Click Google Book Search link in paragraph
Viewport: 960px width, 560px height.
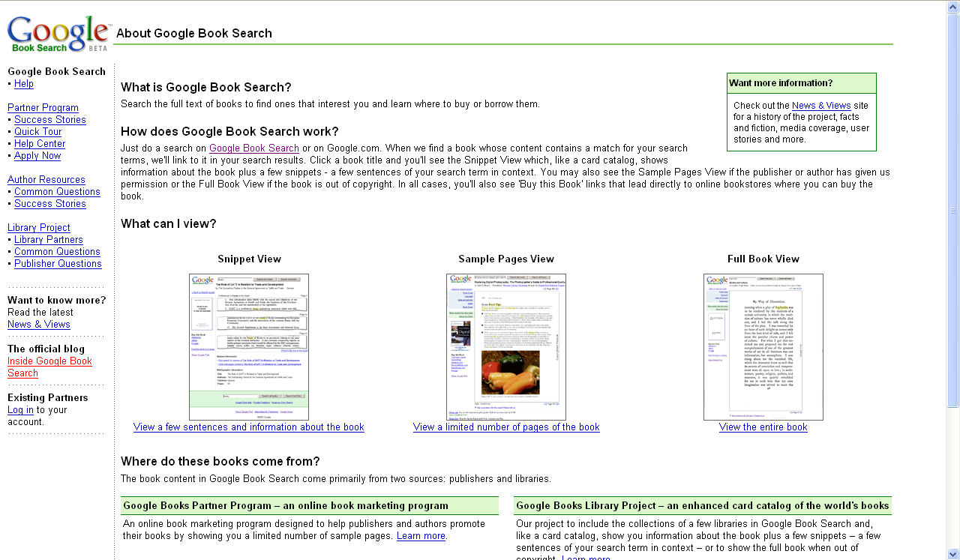pyautogui.click(x=254, y=148)
